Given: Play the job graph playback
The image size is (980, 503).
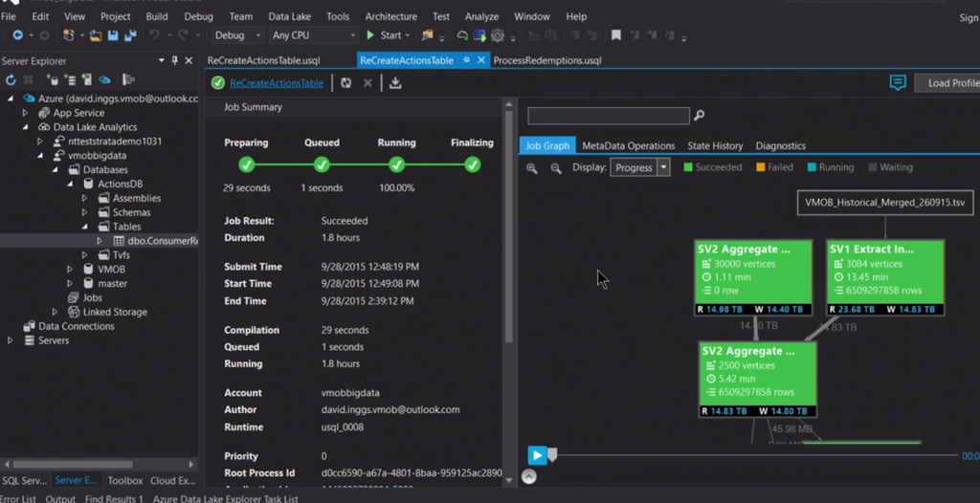Looking at the screenshot, I should click(537, 456).
